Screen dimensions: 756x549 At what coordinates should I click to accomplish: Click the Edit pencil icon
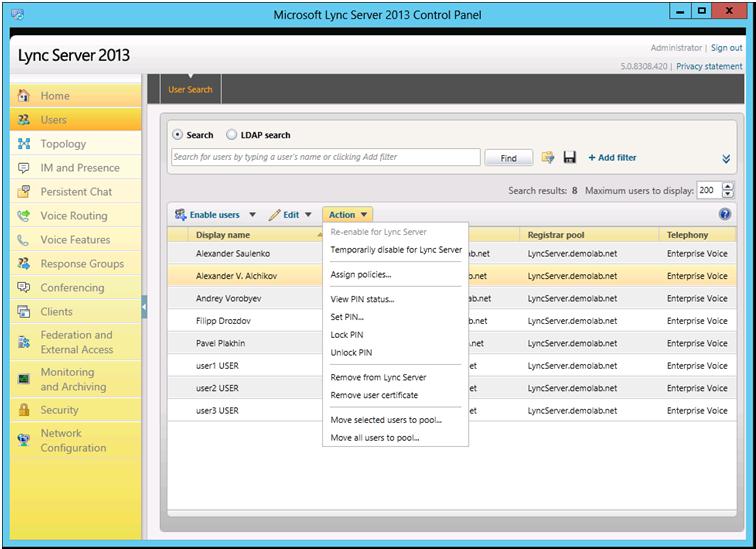coord(274,215)
